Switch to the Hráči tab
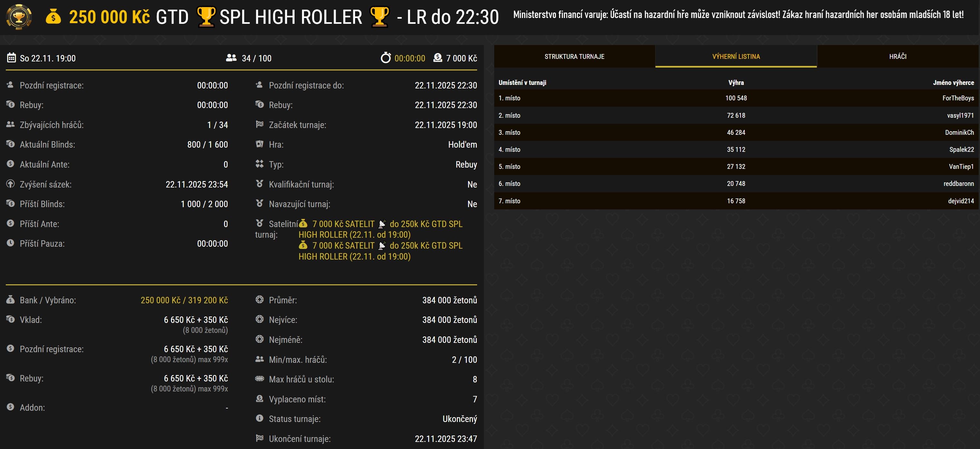Image resolution: width=980 pixels, height=449 pixels. click(898, 56)
